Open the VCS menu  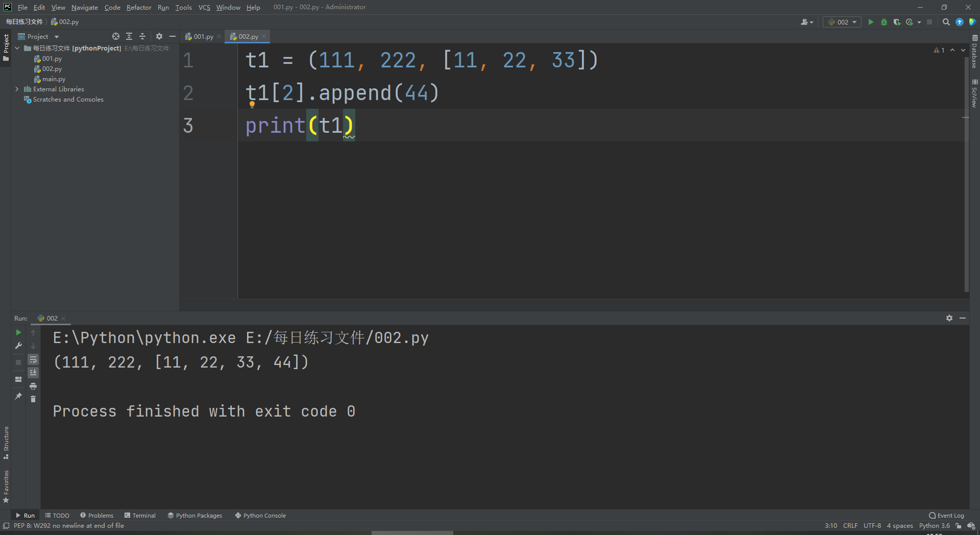coord(204,7)
